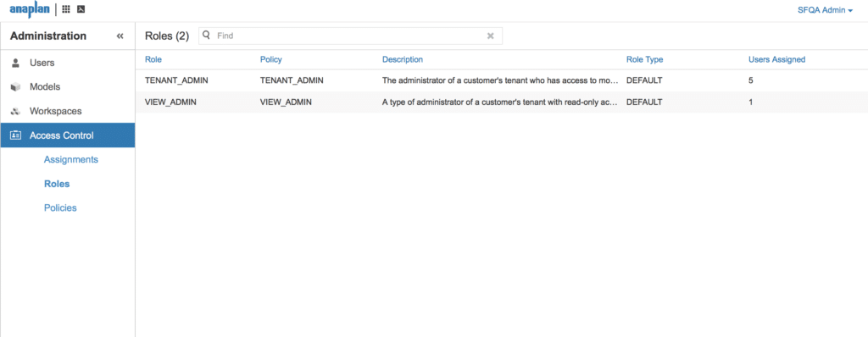Click the Users person icon

[x=15, y=64]
